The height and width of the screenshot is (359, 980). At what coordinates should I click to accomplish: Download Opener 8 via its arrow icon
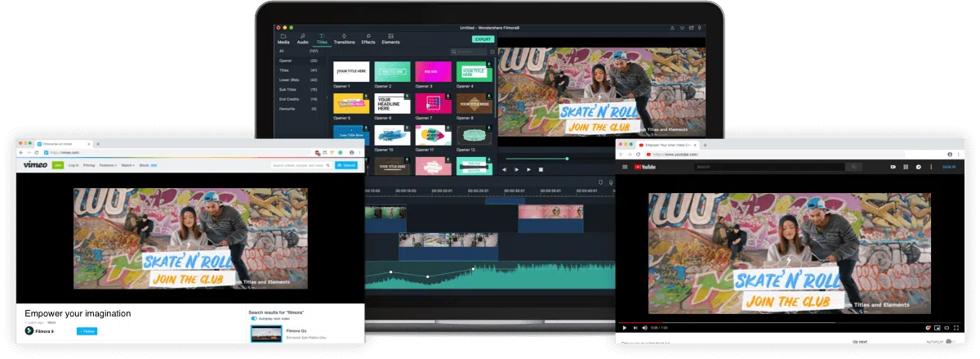(x=489, y=96)
